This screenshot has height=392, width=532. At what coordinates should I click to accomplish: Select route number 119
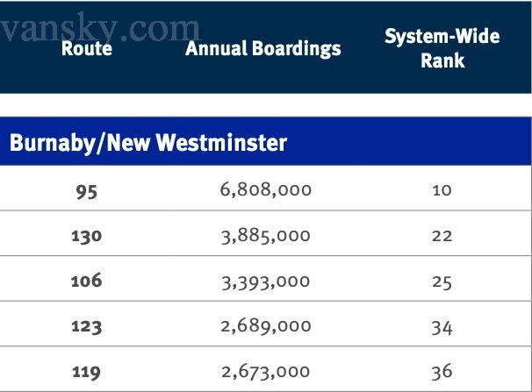(86, 372)
